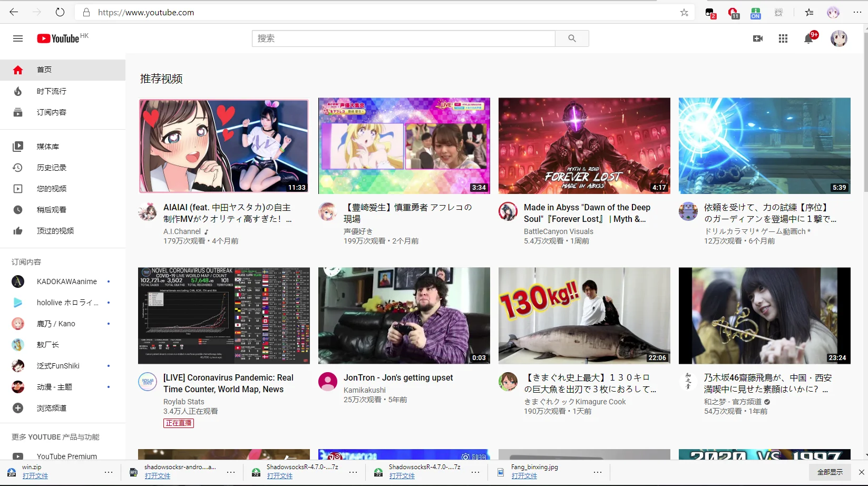Open 历史记录 history
Screen dimensions: 868x486
click(x=63, y=168)
